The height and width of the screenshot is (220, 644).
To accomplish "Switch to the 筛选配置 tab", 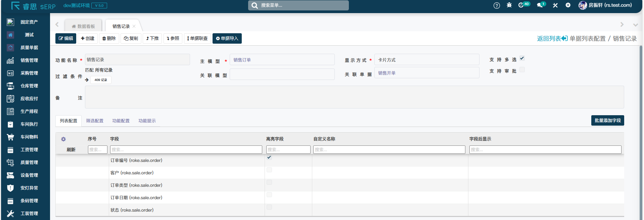I will (x=95, y=121).
